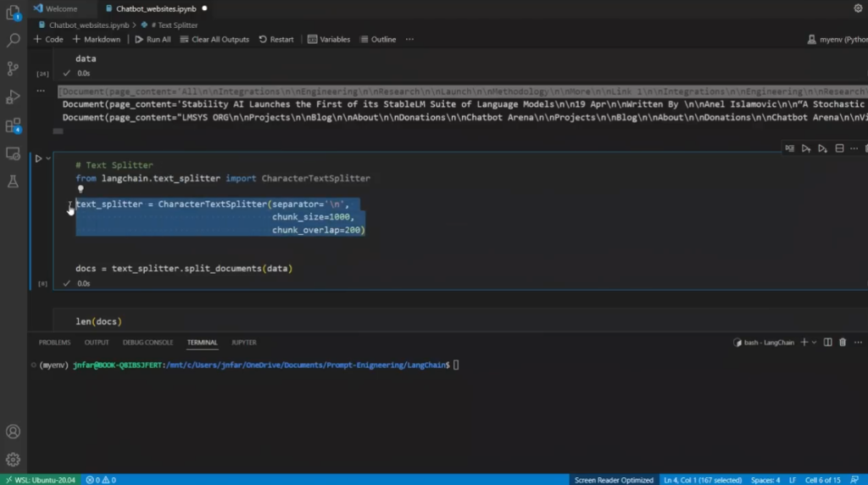Open the Explorer view in activity bar

point(13,12)
